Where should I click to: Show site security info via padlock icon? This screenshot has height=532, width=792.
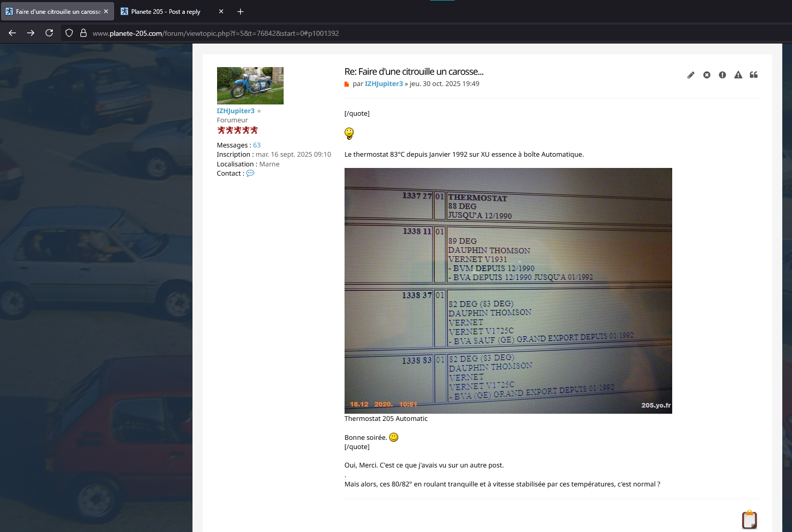(x=83, y=33)
